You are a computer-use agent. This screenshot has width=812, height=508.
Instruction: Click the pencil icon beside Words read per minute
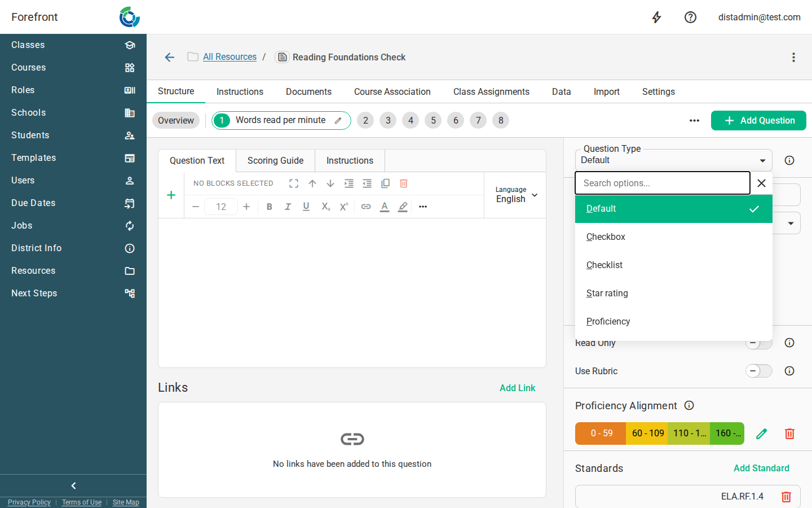[338, 120]
